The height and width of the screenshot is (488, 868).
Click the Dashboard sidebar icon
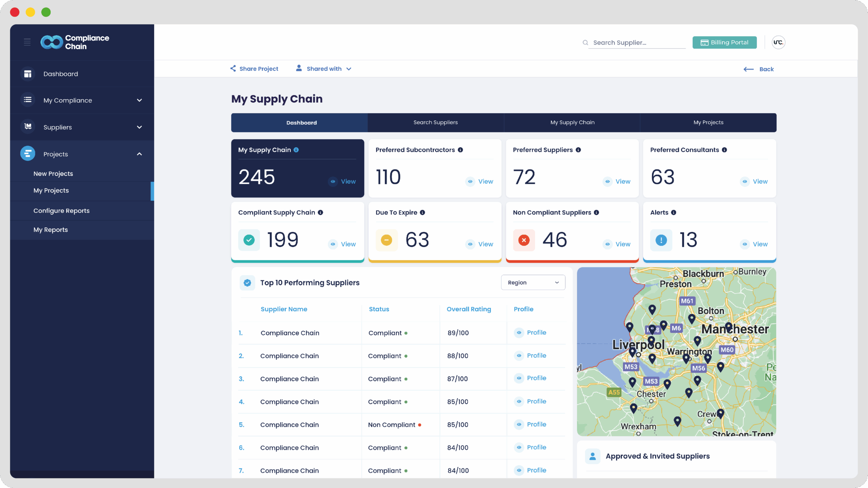pos(28,74)
